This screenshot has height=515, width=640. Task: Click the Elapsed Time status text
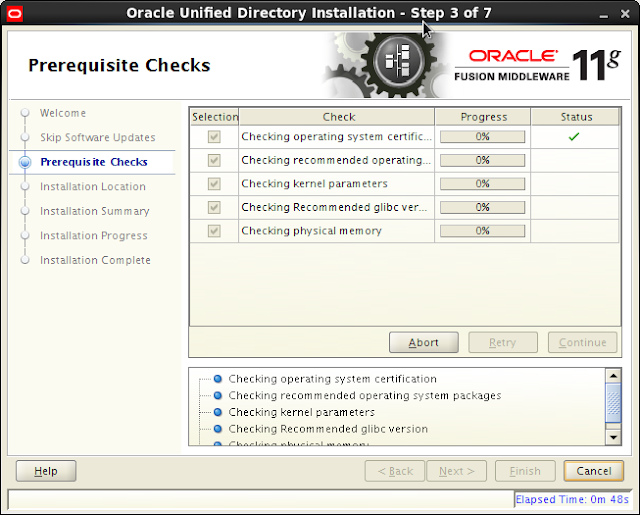point(572,499)
